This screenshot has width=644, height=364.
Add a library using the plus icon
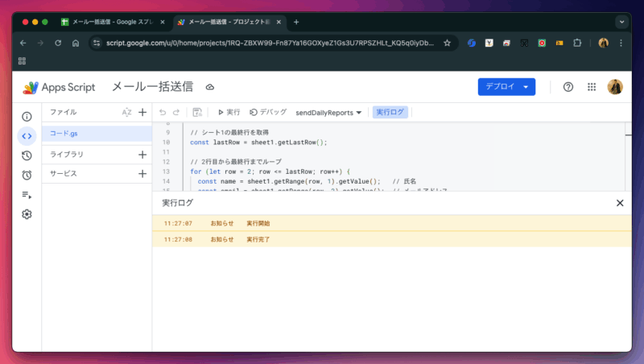coord(142,154)
